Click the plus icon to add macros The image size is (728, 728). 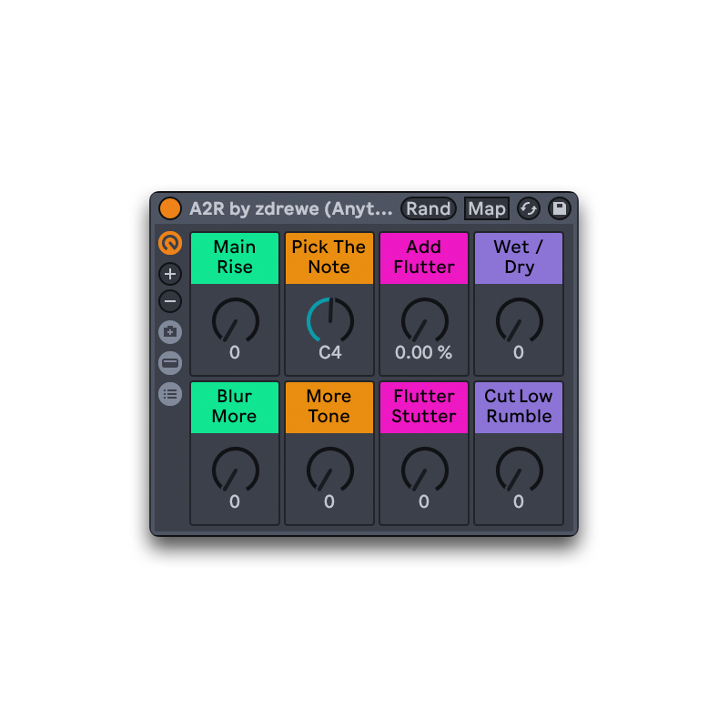pyautogui.click(x=170, y=274)
